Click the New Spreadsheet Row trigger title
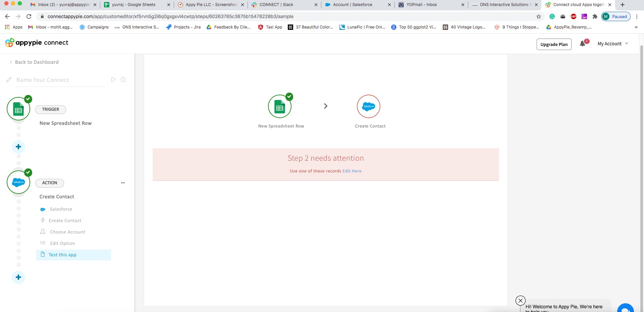The image size is (644, 312). (x=65, y=123)
